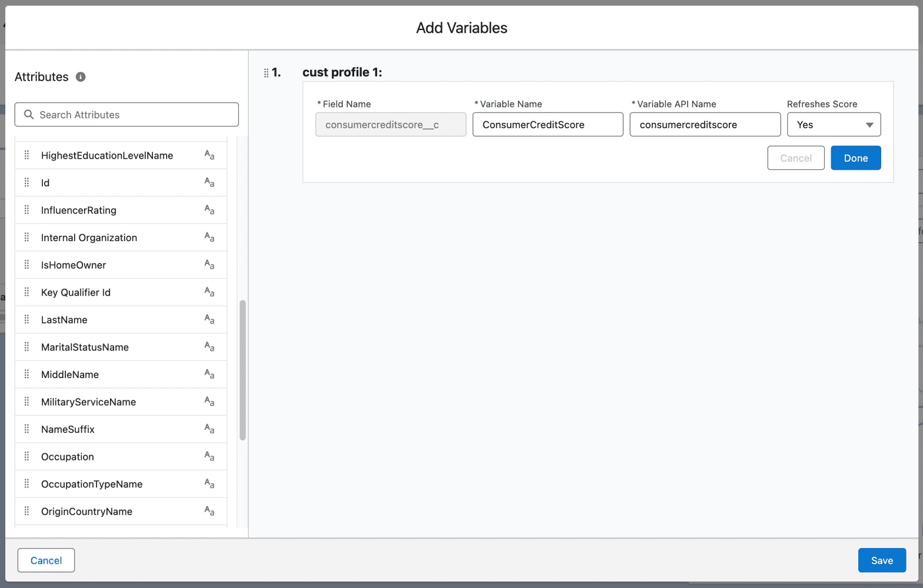
Task: Click the text type icon for MiddleName
Action: click(x=209, y=375)
